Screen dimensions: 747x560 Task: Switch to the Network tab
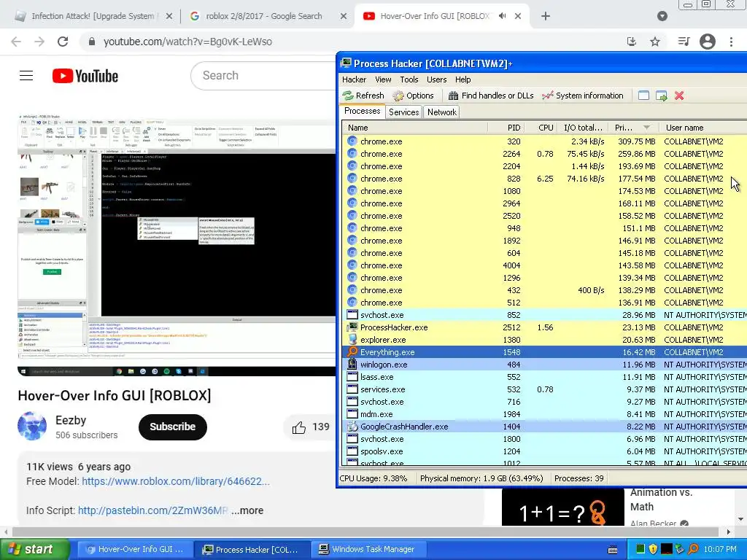[441, 112]
